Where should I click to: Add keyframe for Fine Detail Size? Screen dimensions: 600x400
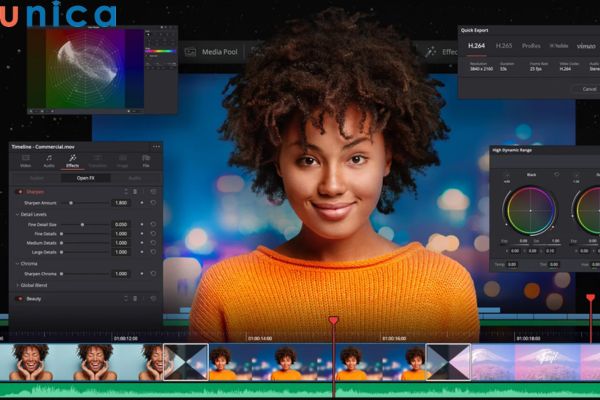pyautogui.click(x=142, y=224)
